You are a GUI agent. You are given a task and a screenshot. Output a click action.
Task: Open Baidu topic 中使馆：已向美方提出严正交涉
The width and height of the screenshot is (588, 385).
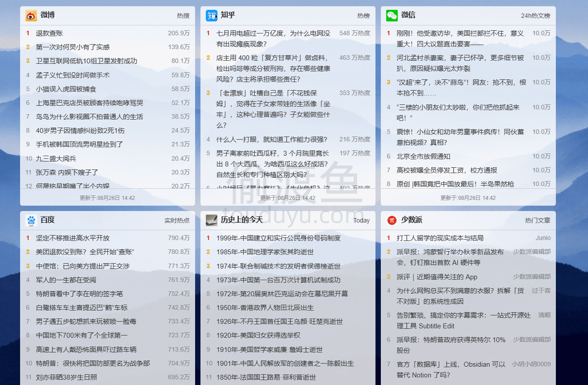(x=83, y=266)
